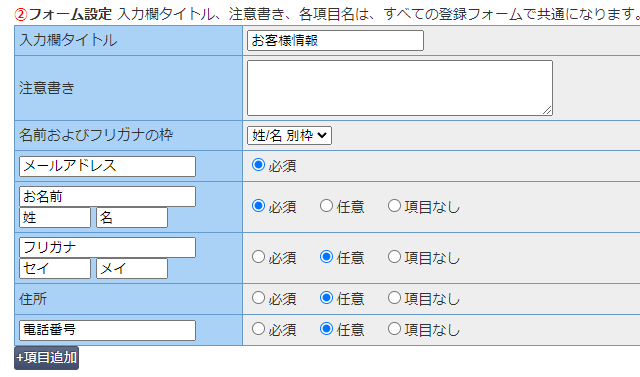Click the セイ sub-label input field
The height and width of the screenshot is (377, 640).
pyautogui.click(x=55, y=268)
